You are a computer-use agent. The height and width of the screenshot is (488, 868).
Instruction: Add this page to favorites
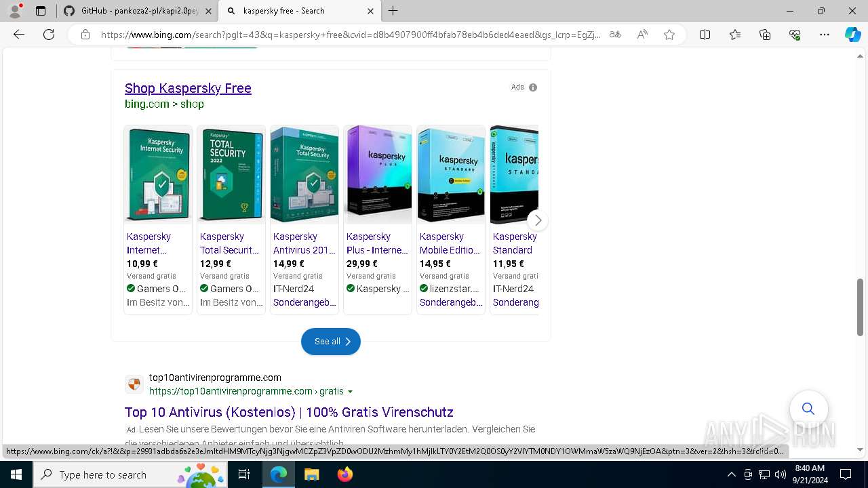point(669,35)
